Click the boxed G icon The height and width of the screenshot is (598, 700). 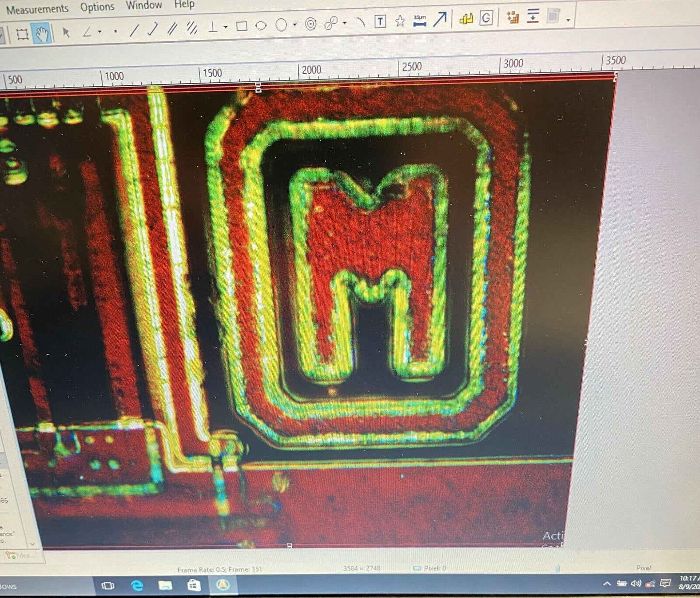[486, 18]
